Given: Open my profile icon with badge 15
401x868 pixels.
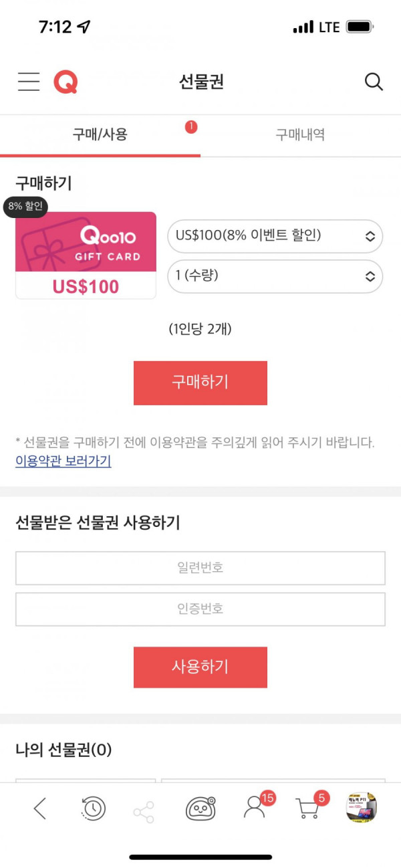Looking at the screenshot, I should (x=255, y=807).
